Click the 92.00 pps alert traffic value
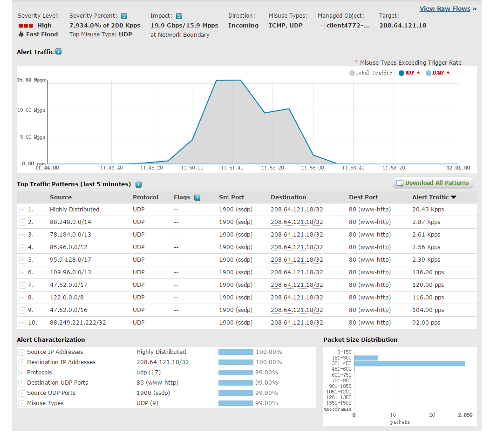Viewport: 504px width, 434px height. (426, 323)
